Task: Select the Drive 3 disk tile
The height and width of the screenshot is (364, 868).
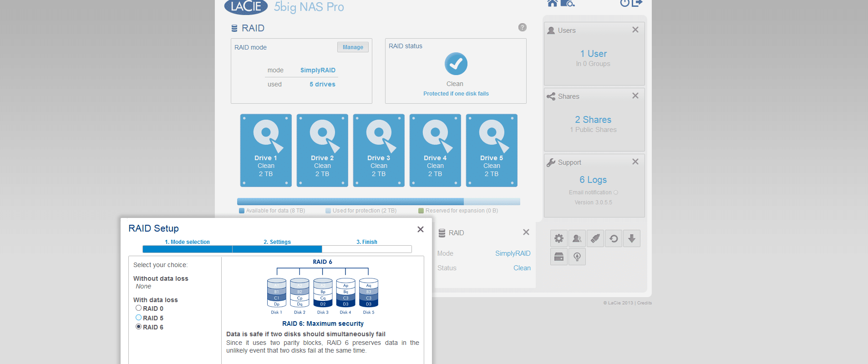Action: point(379,150)
